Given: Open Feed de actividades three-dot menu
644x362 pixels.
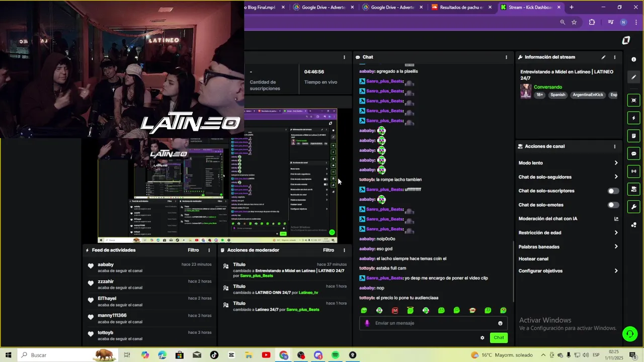Looking at the screenshot, I should [x=209, y=250].
